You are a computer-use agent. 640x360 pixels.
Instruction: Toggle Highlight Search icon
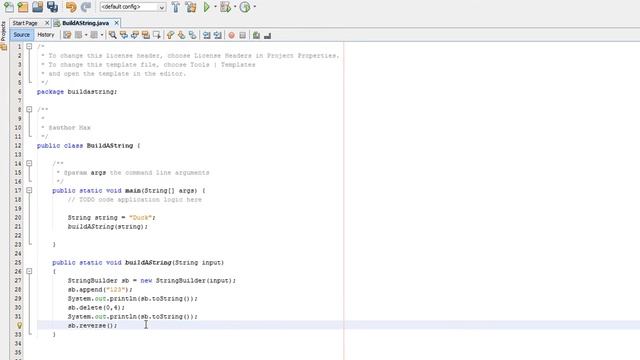point(146,36)
